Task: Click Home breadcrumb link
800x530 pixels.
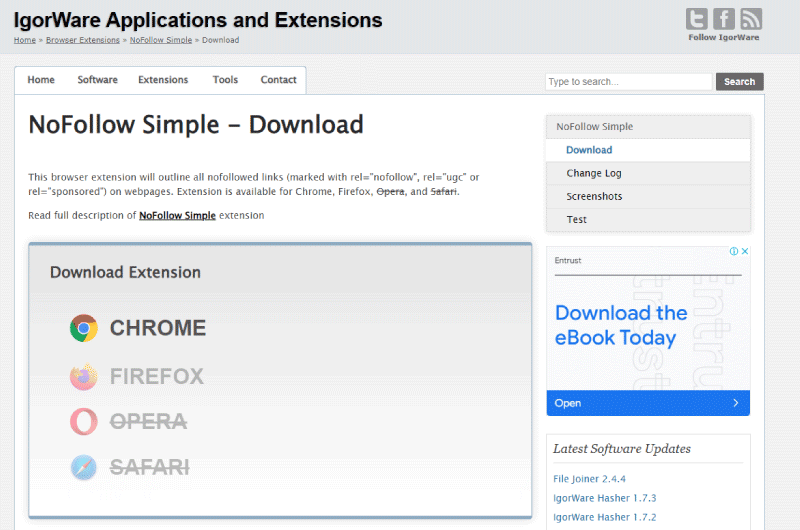Action: click(24, 40)
